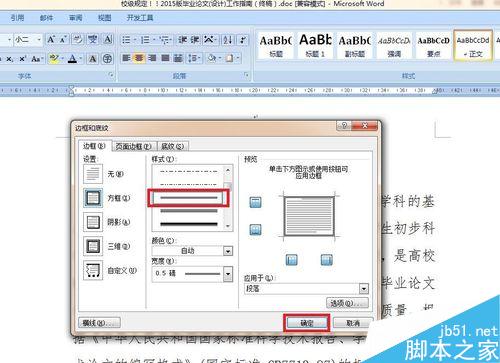Toggle the bottom border preview button
This screenshot has width=500, height=363.
pyautogui.click(x=256, y=229)
